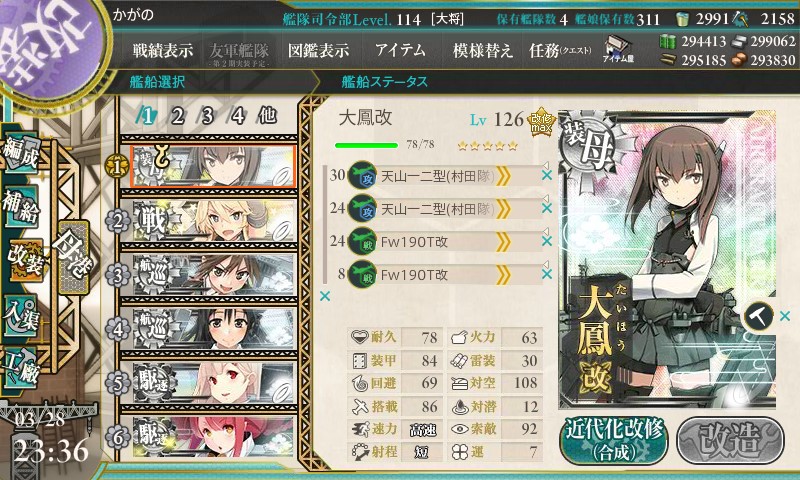Remove the first 天山一二型 equipment with X
Screen dimensions: 800x480
point(546,175)
